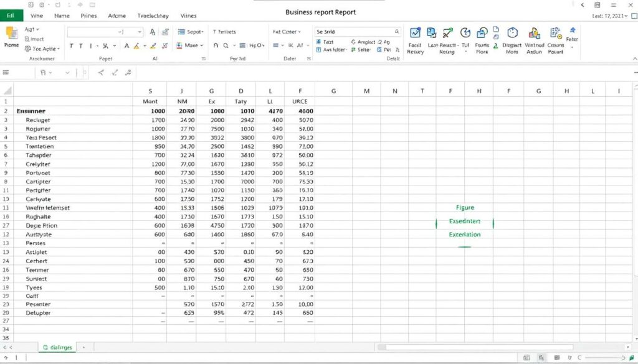Toggle the second T formatting button
This screenshot has height=364, width=638.
[x=81, y=46]
